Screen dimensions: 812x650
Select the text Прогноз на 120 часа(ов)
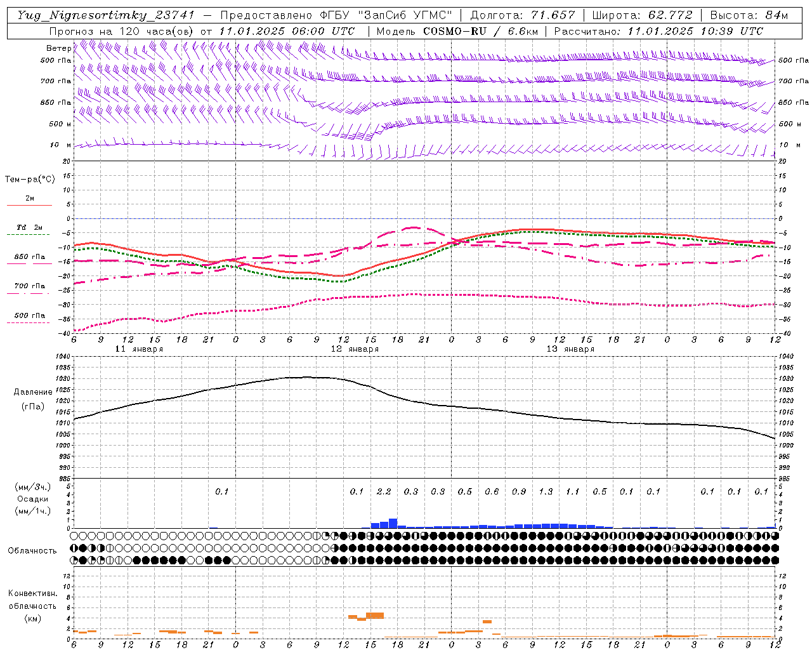click(122, 31)
